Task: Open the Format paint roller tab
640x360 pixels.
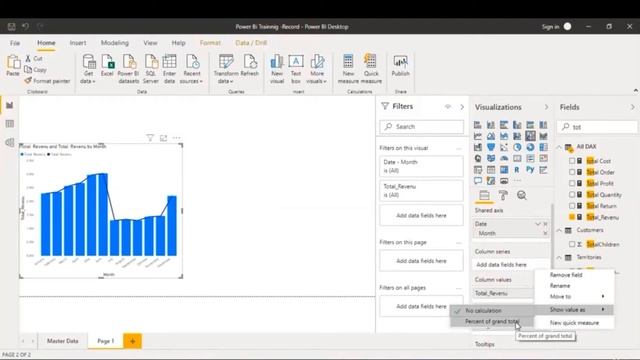Action: pyautogui.click(x=503, y=195)
